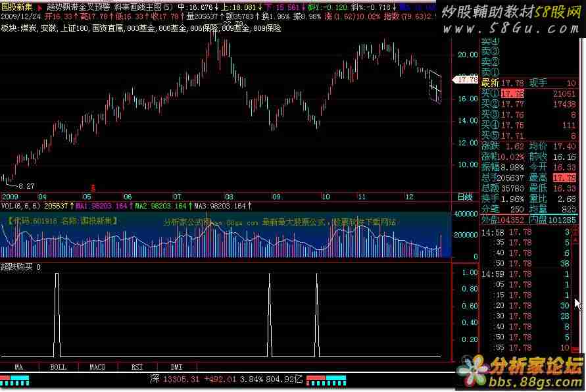Click the 买② bid row at 17.77
586x392 pixels.
click(528, 104)
